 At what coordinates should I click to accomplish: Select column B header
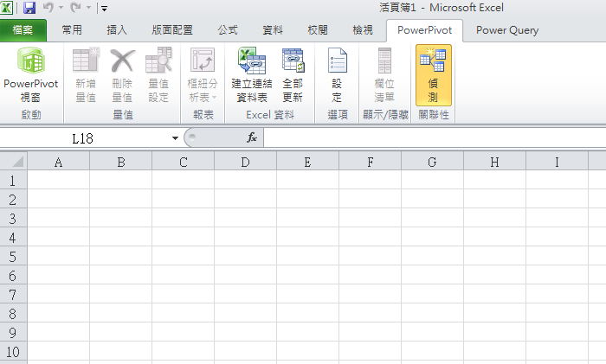click(x=121, y=162)
